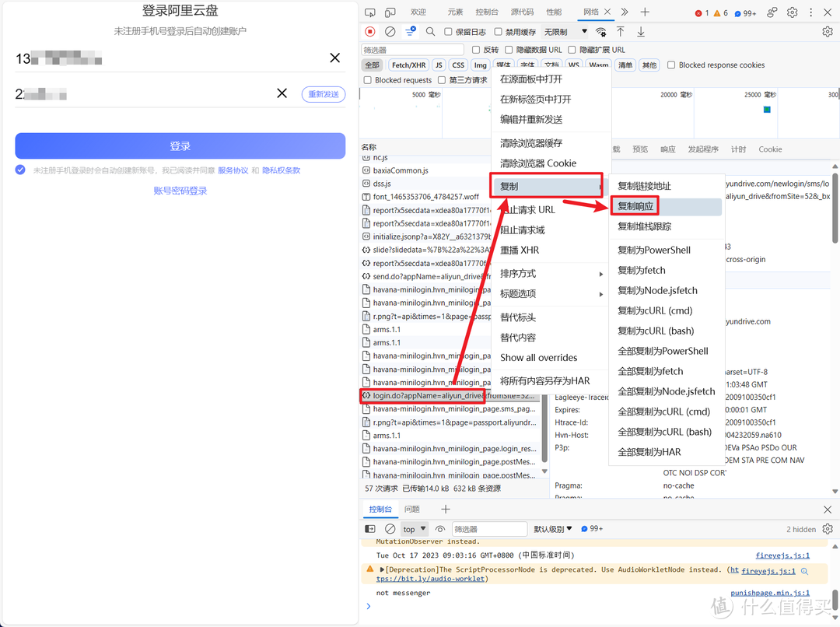
Task: Add drawer tab plus icon
Action: (445, 509)
